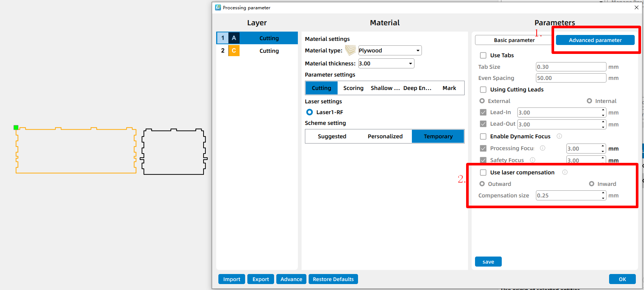Confirm with the OK button
Viewport: 644px width, 290px height.
[622, 279]
